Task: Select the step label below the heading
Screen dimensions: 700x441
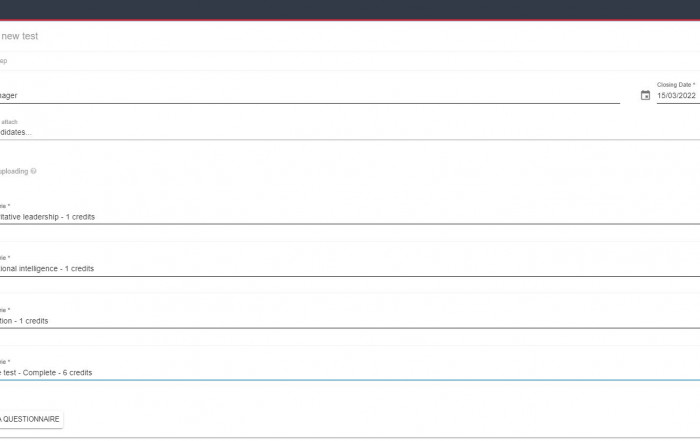Action: click(4, 61)
